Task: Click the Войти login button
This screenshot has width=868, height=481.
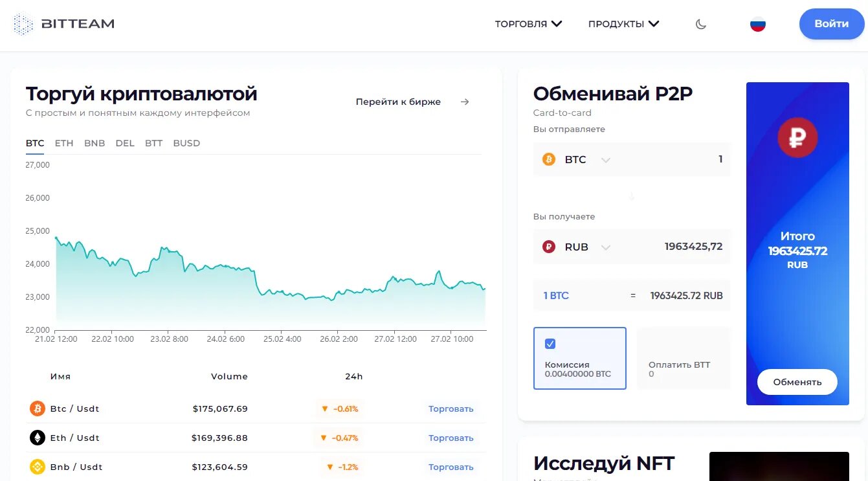Action: (832, 24)
